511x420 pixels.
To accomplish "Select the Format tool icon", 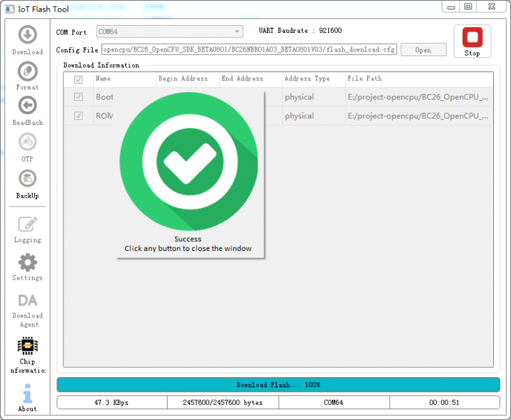I will (27, 72).
